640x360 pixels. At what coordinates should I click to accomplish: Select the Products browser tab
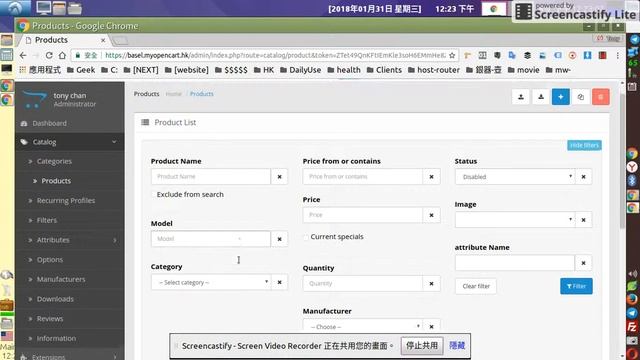65,40
